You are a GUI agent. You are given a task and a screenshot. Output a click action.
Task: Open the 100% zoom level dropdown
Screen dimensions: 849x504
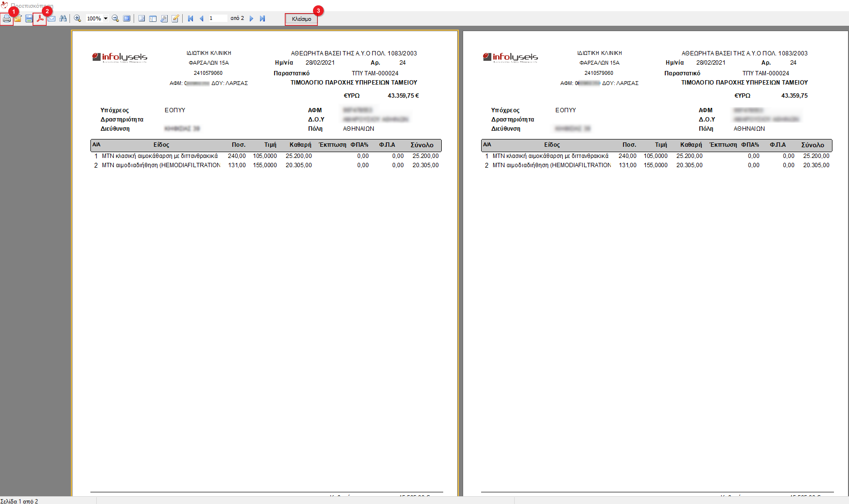click(x=105, y=19)
